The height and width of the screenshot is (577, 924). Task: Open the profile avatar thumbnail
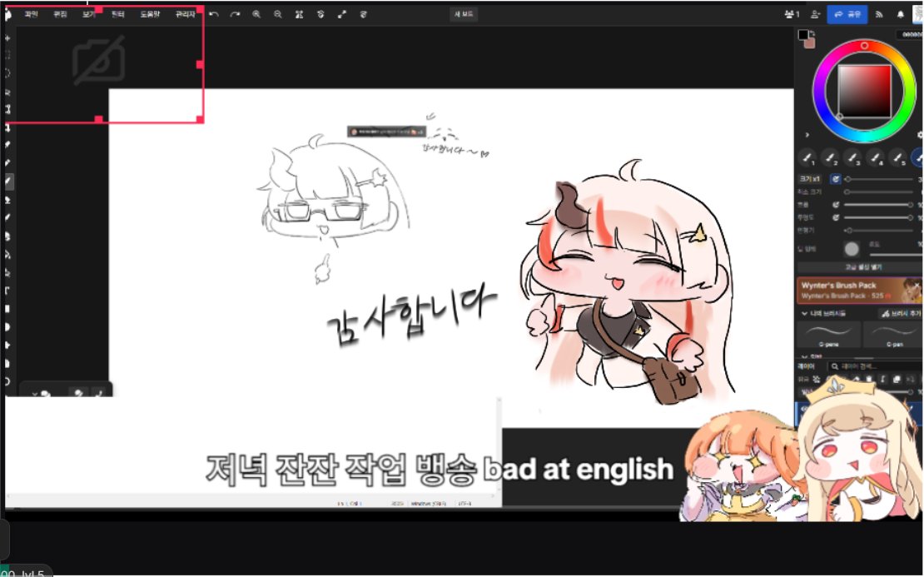point(918,14)
